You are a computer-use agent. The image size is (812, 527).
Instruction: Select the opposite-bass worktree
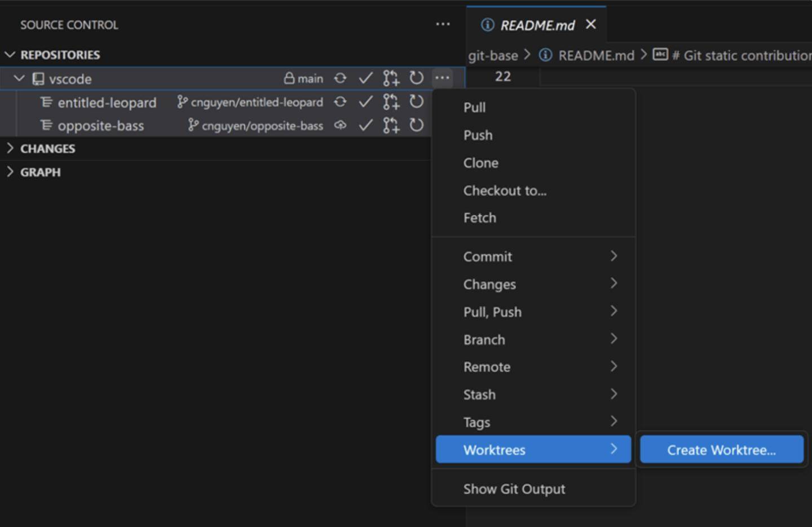click(100, 126)
